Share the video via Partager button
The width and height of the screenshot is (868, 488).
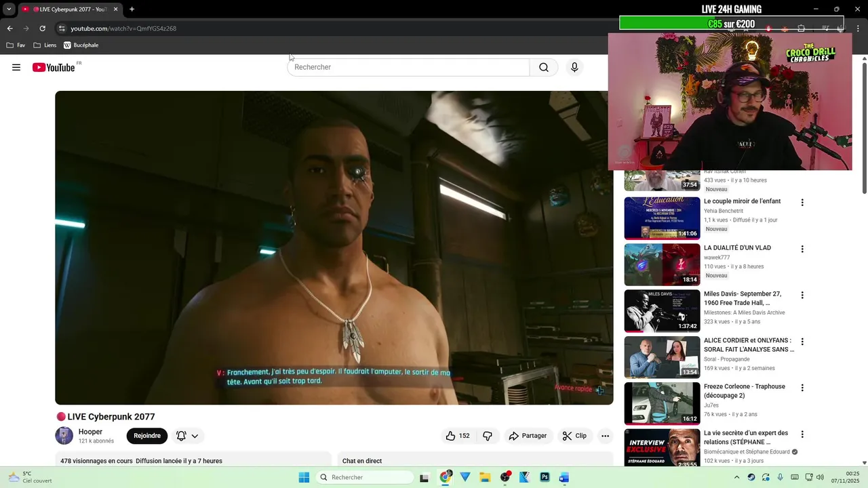pos(528,436)
